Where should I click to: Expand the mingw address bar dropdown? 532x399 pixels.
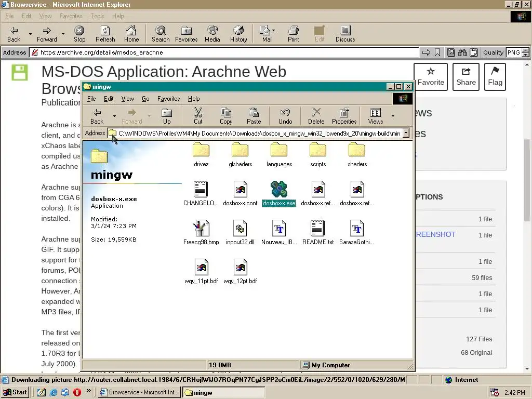pos(406,134)
